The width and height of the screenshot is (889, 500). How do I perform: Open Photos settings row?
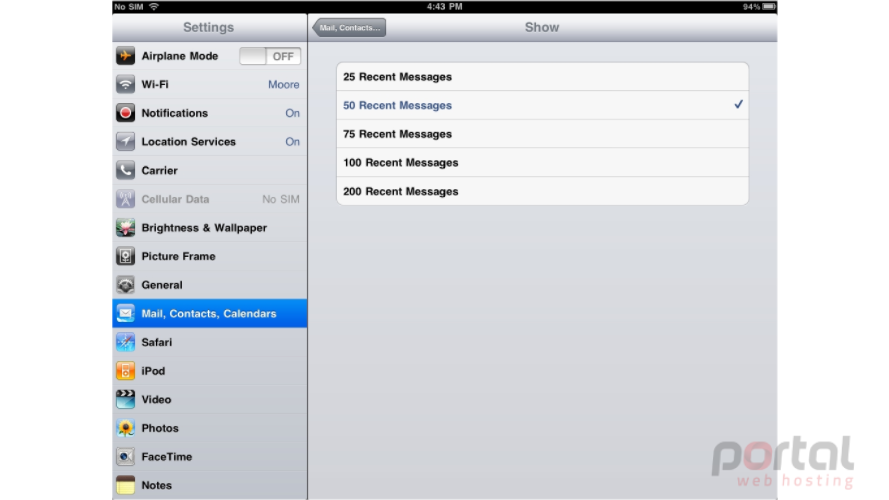click(x=210, y=428)
